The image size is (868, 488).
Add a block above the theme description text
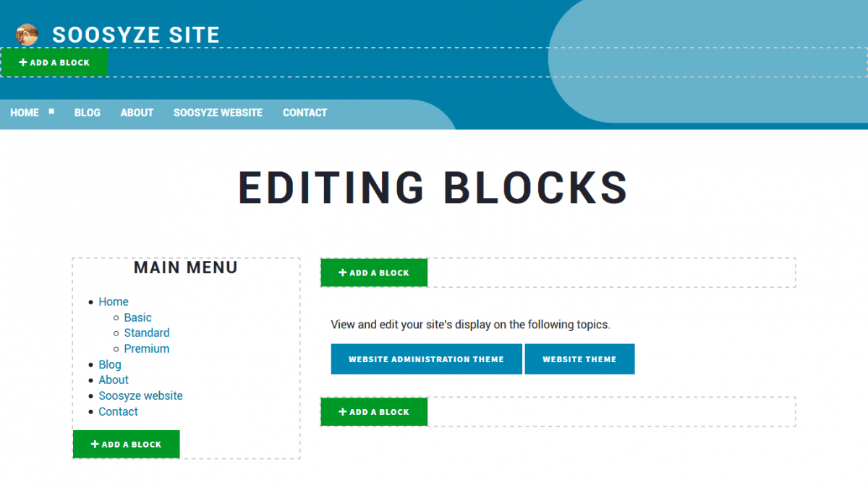374,273
